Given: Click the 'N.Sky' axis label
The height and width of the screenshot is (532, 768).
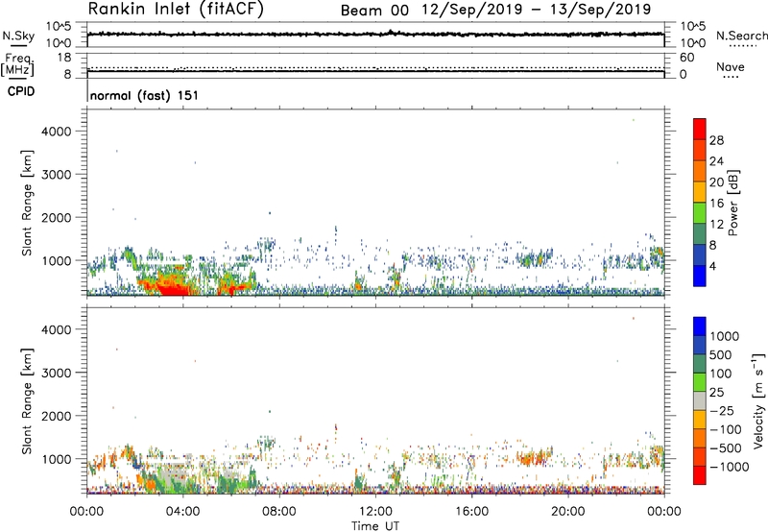Looking at the screenshot, I should click(18, 36).
